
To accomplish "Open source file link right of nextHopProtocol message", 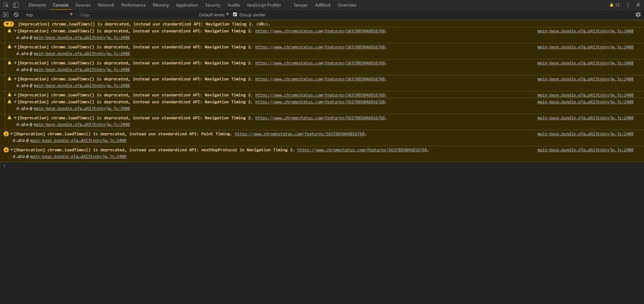I will coord(585,150).
